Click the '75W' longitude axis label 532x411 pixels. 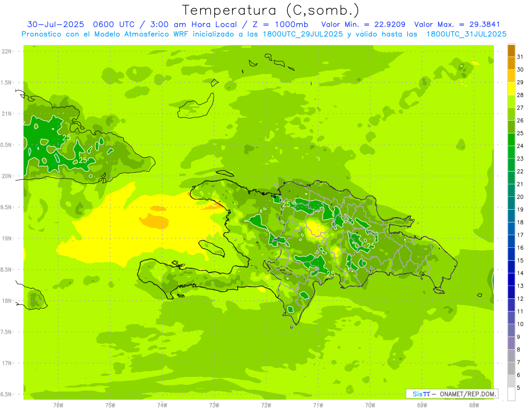110,405
